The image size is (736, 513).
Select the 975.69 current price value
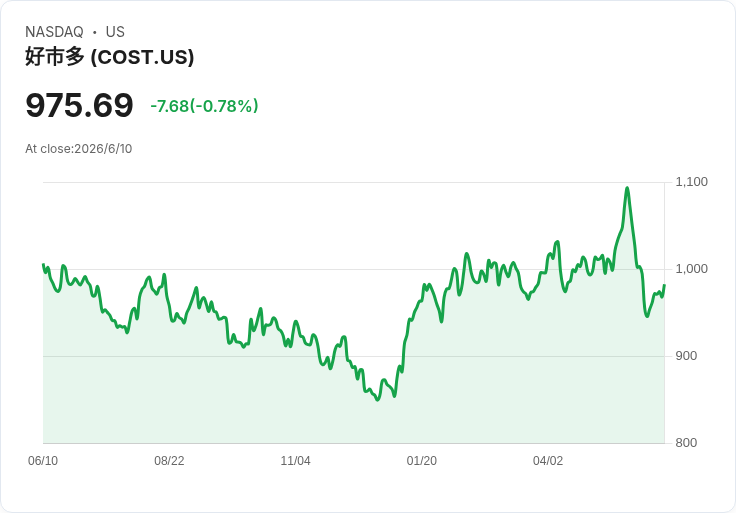79,105
